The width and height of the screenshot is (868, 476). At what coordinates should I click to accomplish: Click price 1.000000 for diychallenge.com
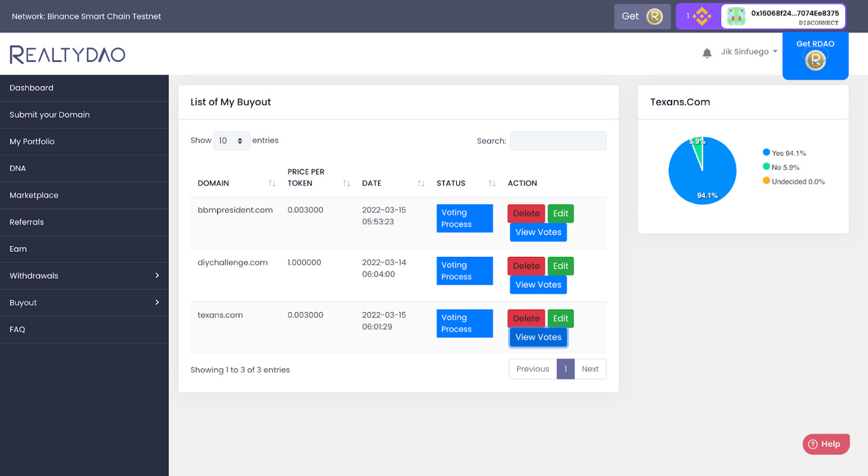click(304, 263)
